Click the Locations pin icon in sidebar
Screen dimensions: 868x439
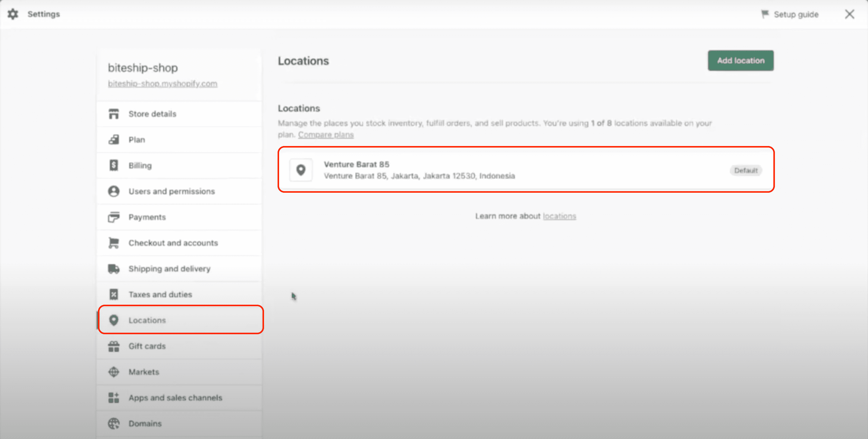(114, 320)
